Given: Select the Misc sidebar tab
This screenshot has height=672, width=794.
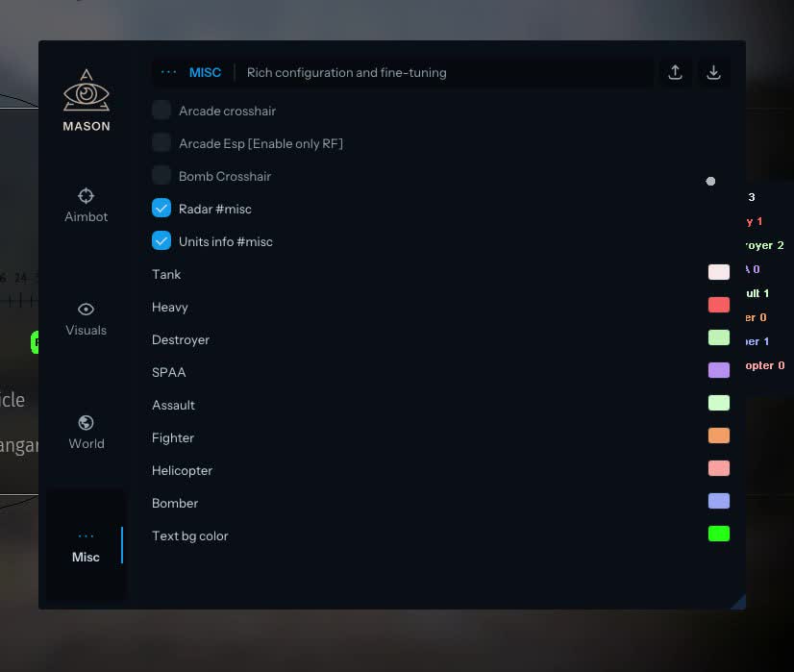Looking at the screenshot, I should 87,546.
